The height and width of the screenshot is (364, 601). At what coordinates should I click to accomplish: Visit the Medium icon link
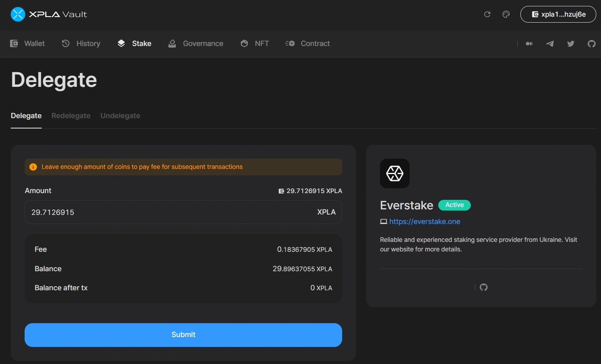point(529,44)
